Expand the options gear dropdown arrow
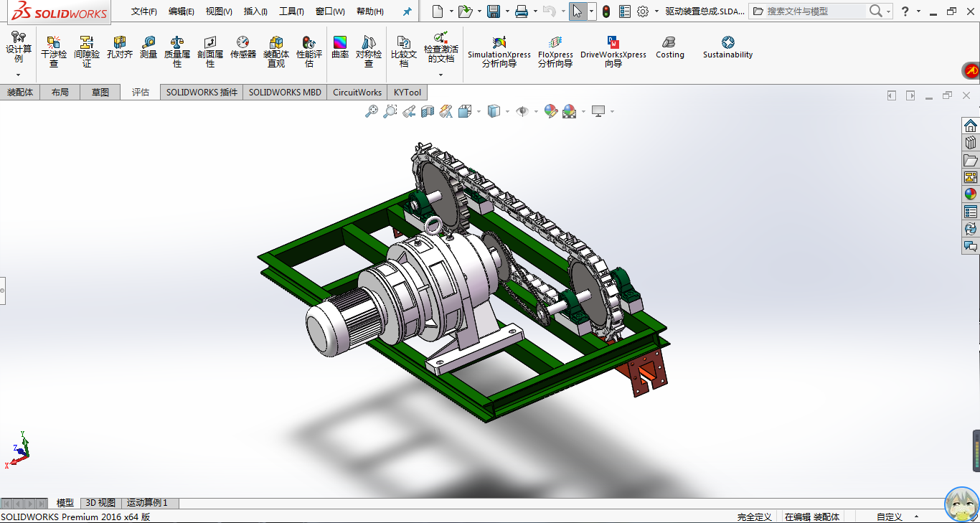The height and width of the screenshot is (523, 980). (x=656, y=11)
